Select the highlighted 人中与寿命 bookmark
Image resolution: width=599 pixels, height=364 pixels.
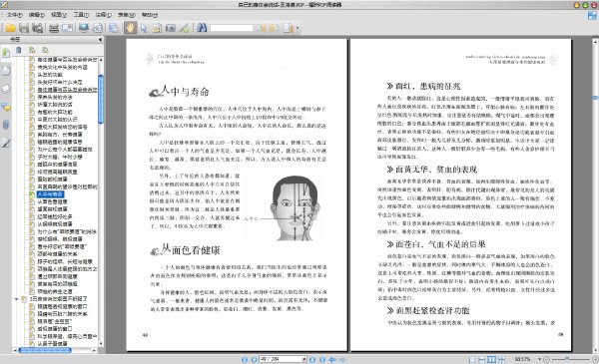click(x=50, y=194)
